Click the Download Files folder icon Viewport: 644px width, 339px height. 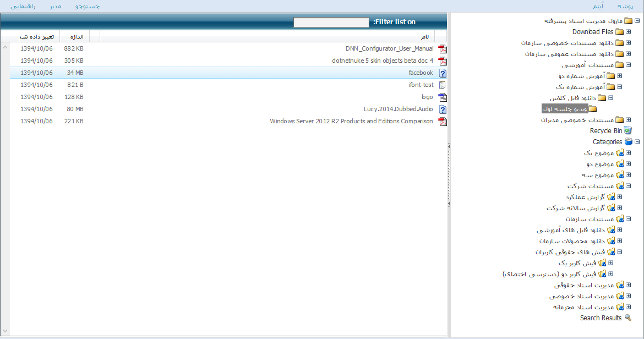tap(620, 32)
